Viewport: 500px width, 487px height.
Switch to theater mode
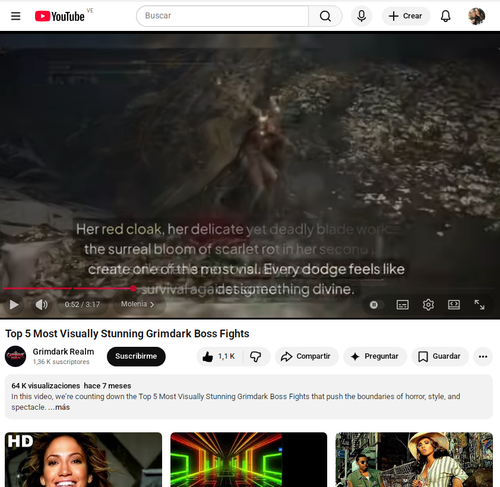point(454,305)
